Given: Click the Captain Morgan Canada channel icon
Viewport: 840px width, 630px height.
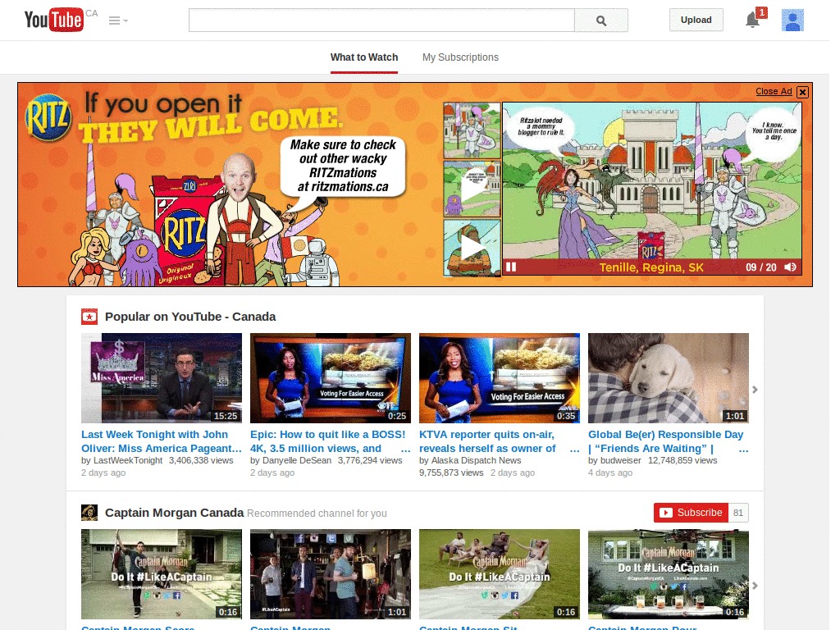Looking at the screenshot, I should (89, 513).
